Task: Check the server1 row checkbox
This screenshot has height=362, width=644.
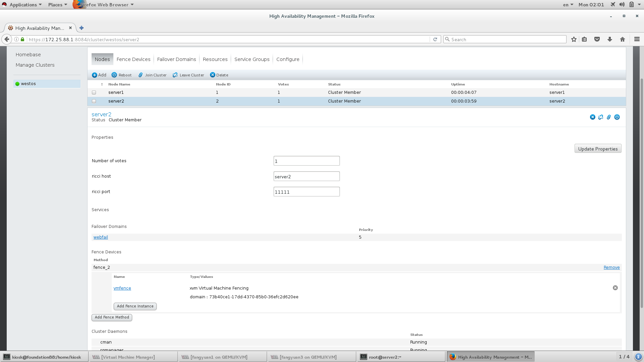Action: coord(94,93)
